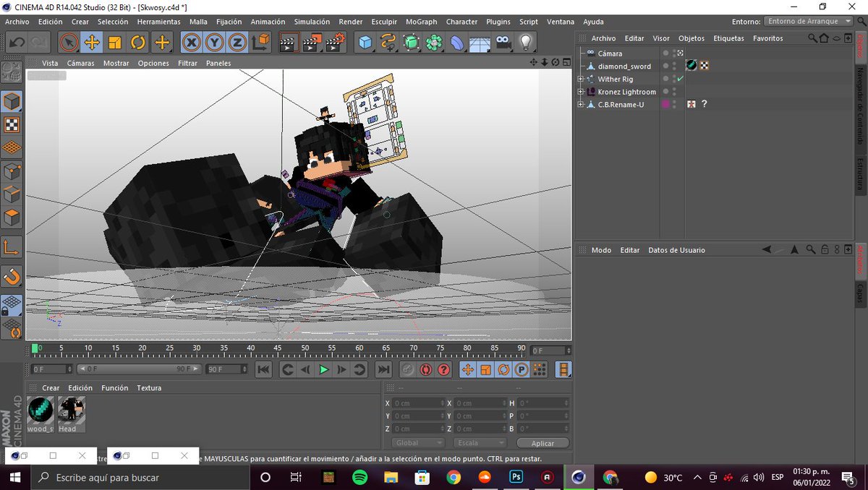Open the Simulación menu
Image resolution: width=868 pixels, height=490 pixels.
click(312, 22)
